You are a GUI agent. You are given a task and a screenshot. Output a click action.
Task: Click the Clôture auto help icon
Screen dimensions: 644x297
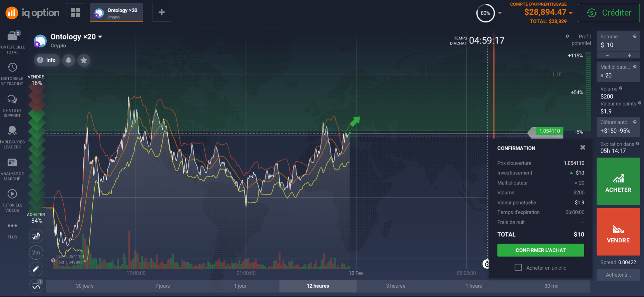pos(635,122)
